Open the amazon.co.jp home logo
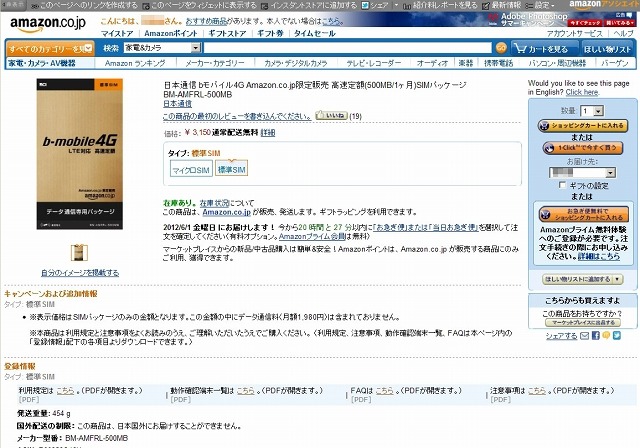This screenshot has width=640, height=448. (48, 24)
